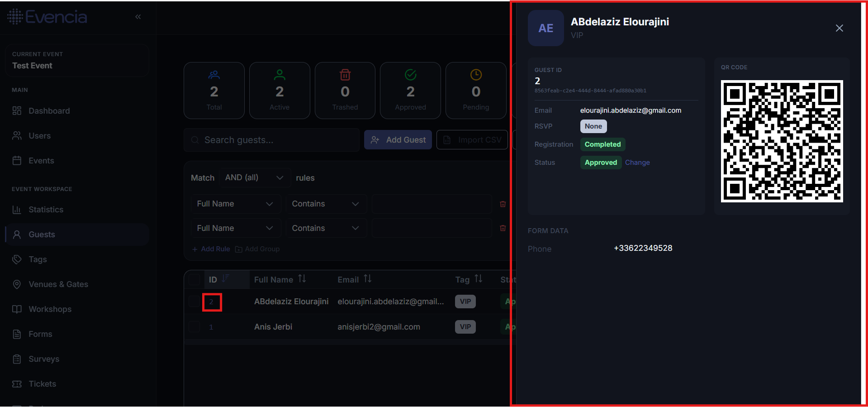This screenshot has height=407, width=868.
Task: Click the anisjerbi2@gmail.com email cell
Action: tap(379, 327)
